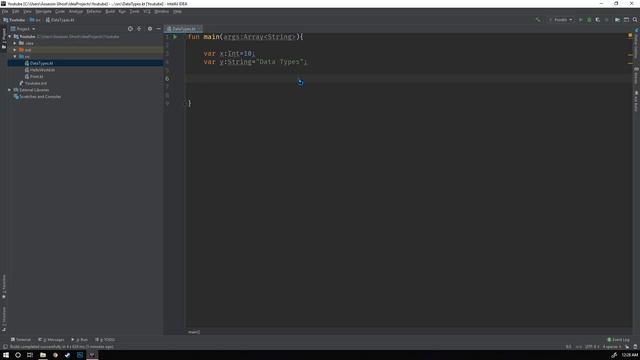Viewport: 640px width, 360px height.
Task: Collapse the src folder node
Action: point(15,56)
